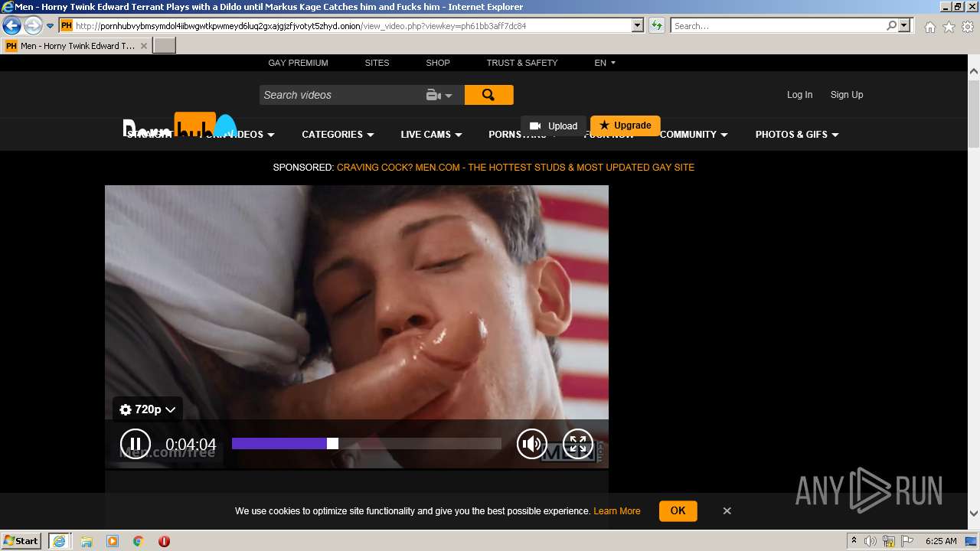
Task: Open the GAY PREMIUM top link
Action: pyautogui.click(x=298, y=63)
